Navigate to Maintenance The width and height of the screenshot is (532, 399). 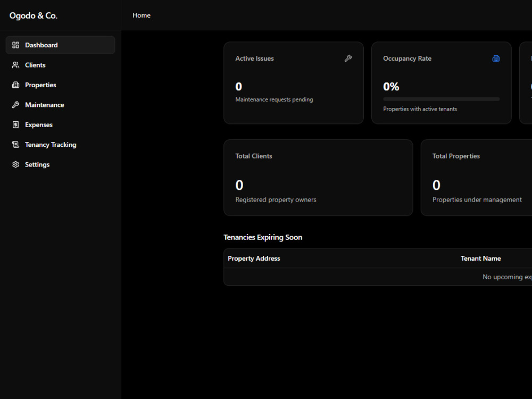(61, 105)
